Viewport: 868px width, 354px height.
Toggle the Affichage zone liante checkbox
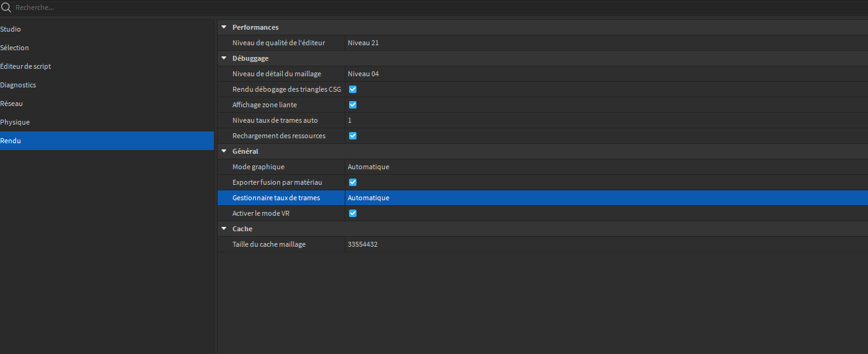[353, 105]
